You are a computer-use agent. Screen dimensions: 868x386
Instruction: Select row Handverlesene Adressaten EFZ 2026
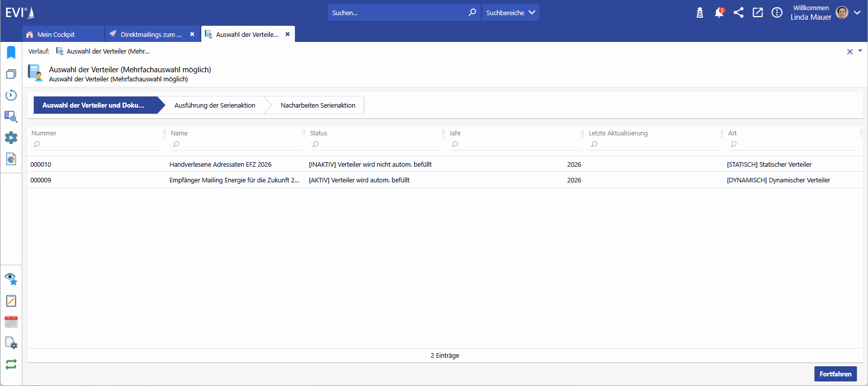221,164
